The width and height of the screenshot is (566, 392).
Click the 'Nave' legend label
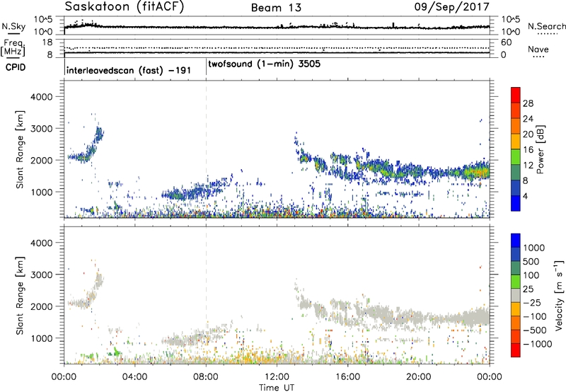[538, 49]
